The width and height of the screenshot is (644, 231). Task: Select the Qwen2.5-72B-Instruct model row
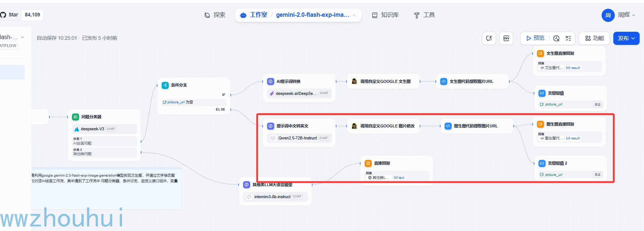tap(300, 138)
